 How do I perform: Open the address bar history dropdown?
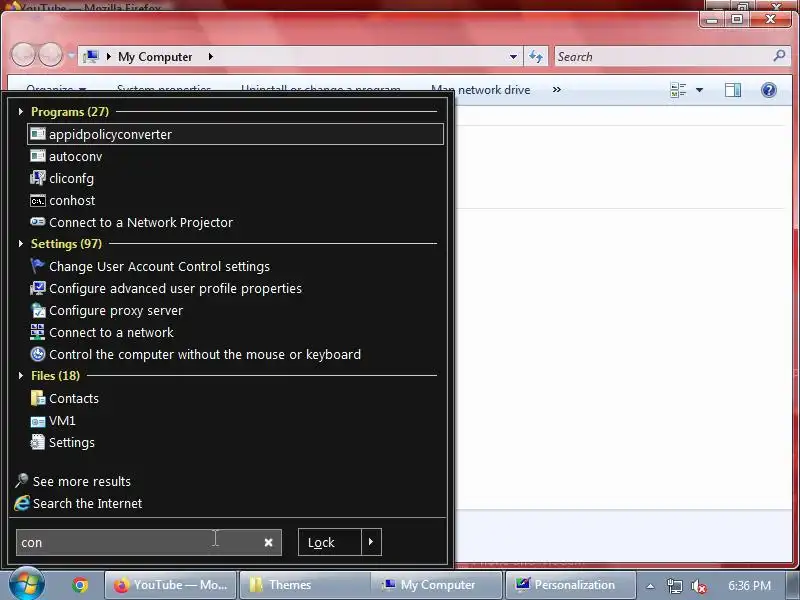point(513,57)
